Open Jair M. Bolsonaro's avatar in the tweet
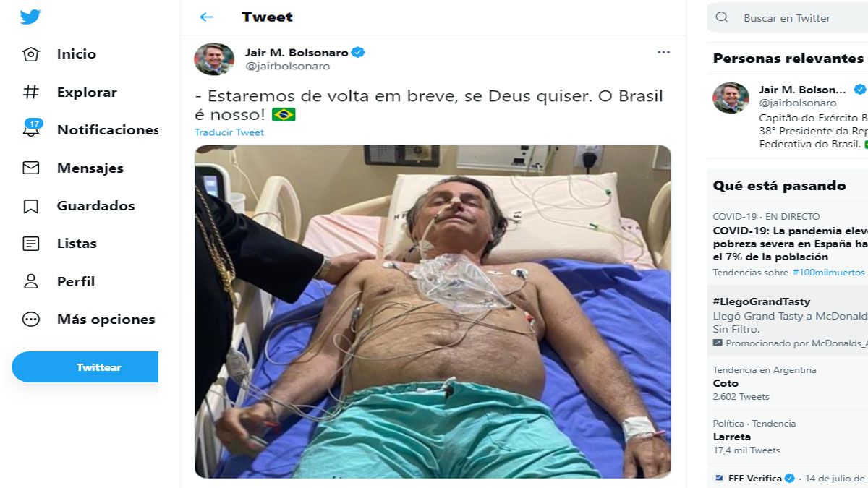This screenshot has width=868, height=488. click(214, 59)
